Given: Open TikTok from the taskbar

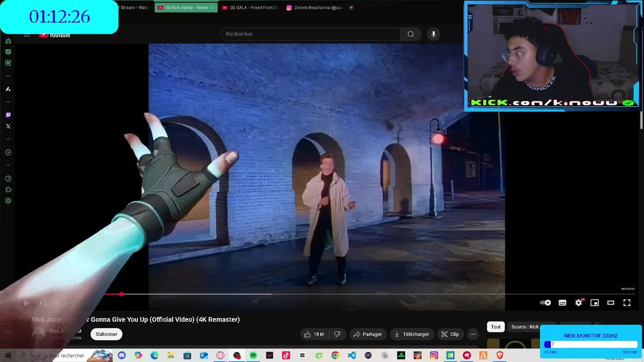Looking at the screenshot, I should 286,355.
